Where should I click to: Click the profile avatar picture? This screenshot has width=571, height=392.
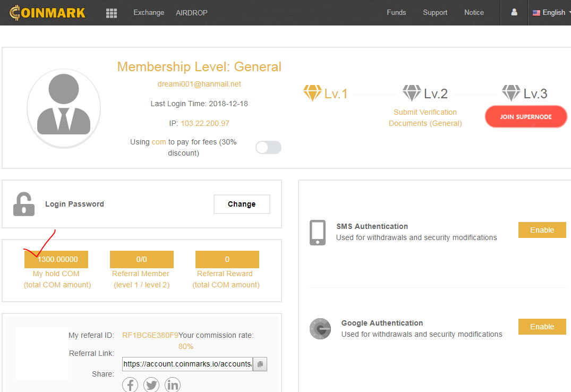tap(64, 107)
